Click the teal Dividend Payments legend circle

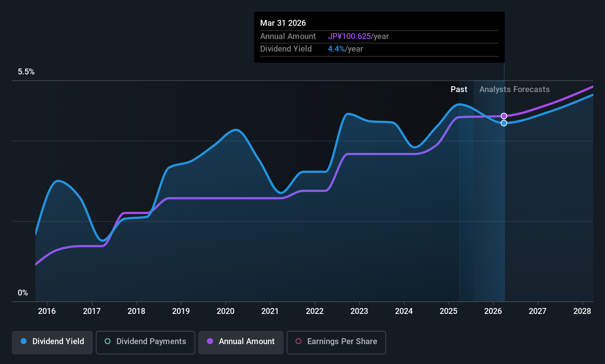pyautogui.click(x=108, y=341)
